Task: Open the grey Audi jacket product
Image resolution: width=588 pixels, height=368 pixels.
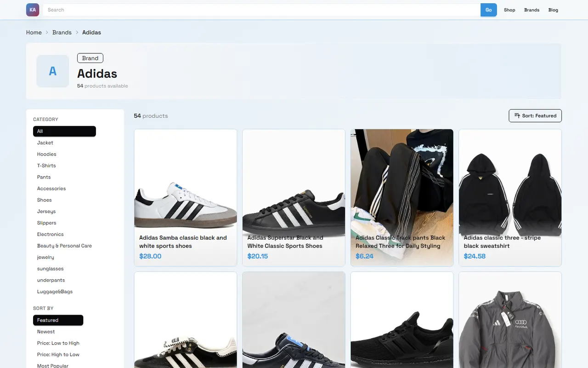Action: pyautogui.click(x=510, y=320)
